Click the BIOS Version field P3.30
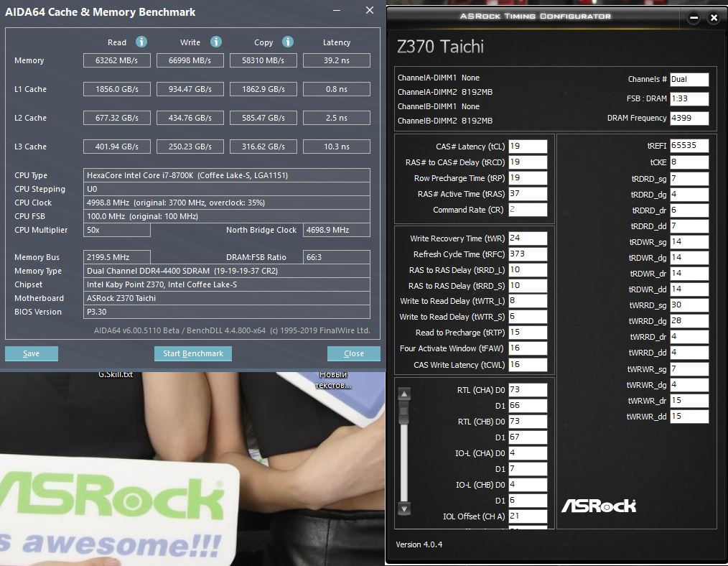 pyautogui.click(x=227, y=312)
